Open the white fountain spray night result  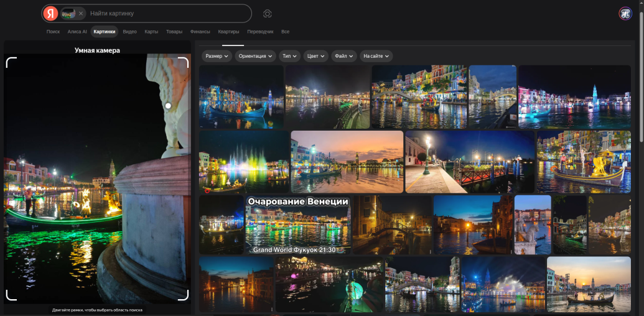pos(503,284)
